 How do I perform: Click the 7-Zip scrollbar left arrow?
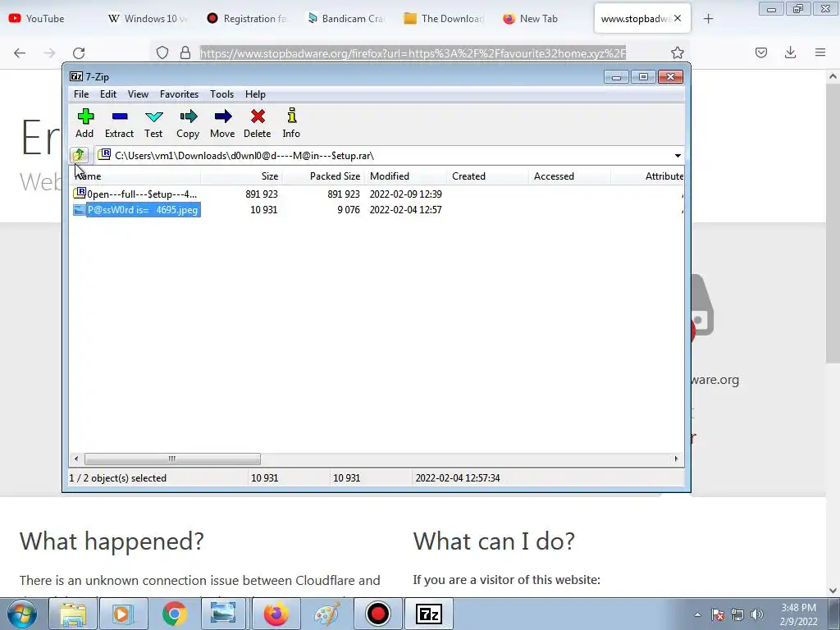tap(76, 459)
